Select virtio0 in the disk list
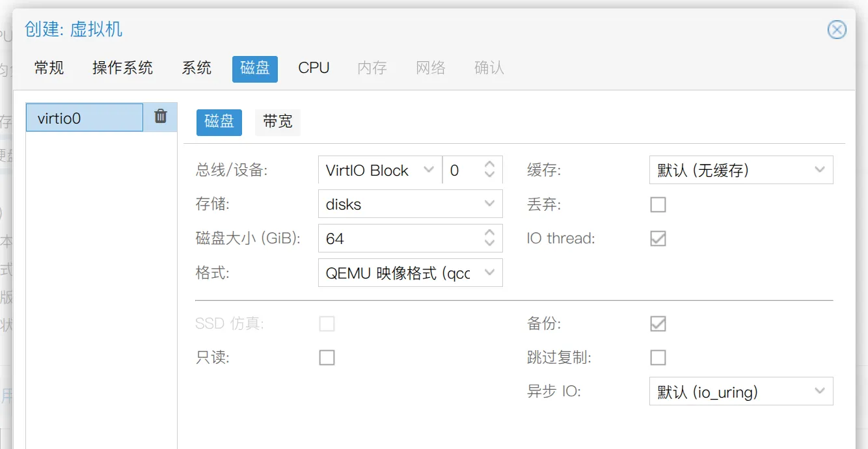The image size is (868, 449). tap(85, 118)
